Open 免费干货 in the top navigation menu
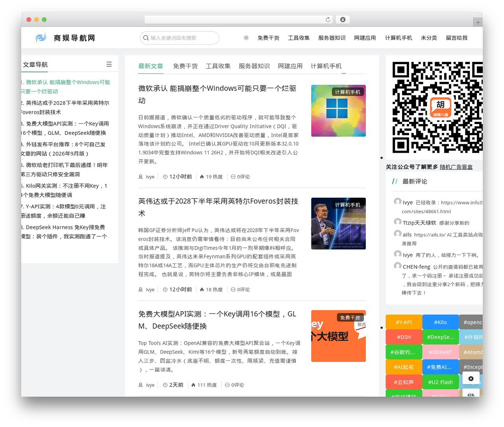 [269, 38]
